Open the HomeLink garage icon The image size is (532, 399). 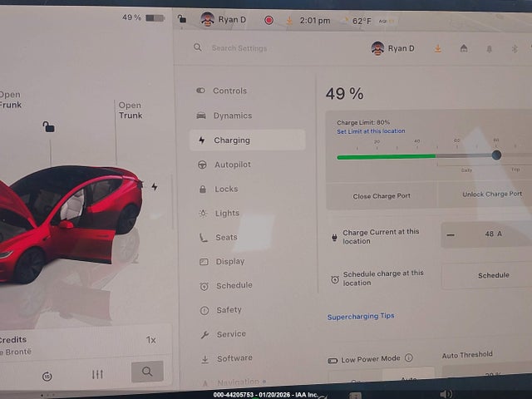(464, 48)
